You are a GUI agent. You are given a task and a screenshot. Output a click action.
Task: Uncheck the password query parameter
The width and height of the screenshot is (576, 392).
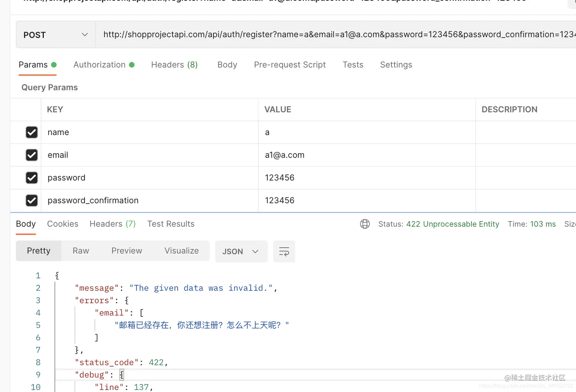click(x=32, y=178)
